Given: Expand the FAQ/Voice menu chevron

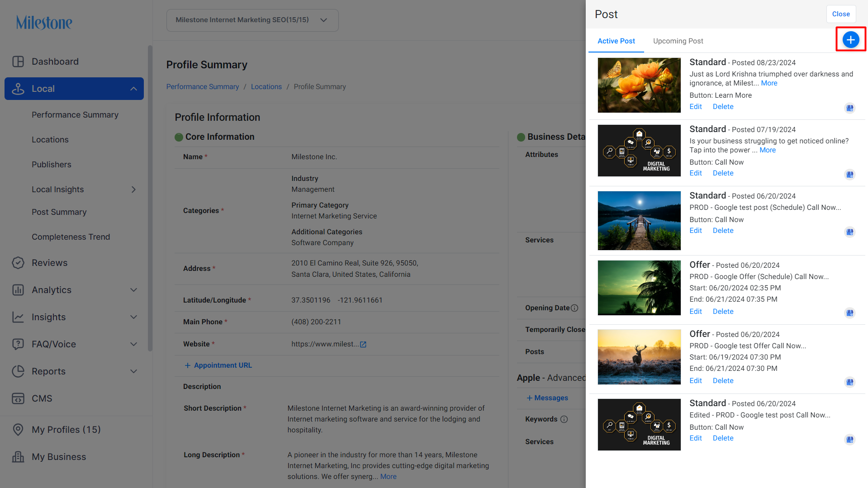Looking at the screenshot, I should (x=133, y=344).
